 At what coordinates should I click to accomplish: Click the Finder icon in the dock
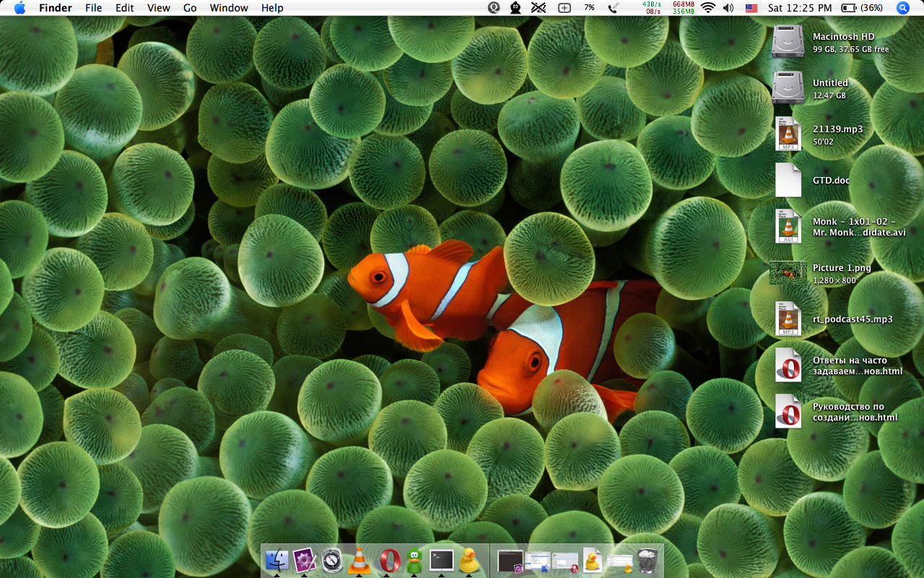[276, 561]
